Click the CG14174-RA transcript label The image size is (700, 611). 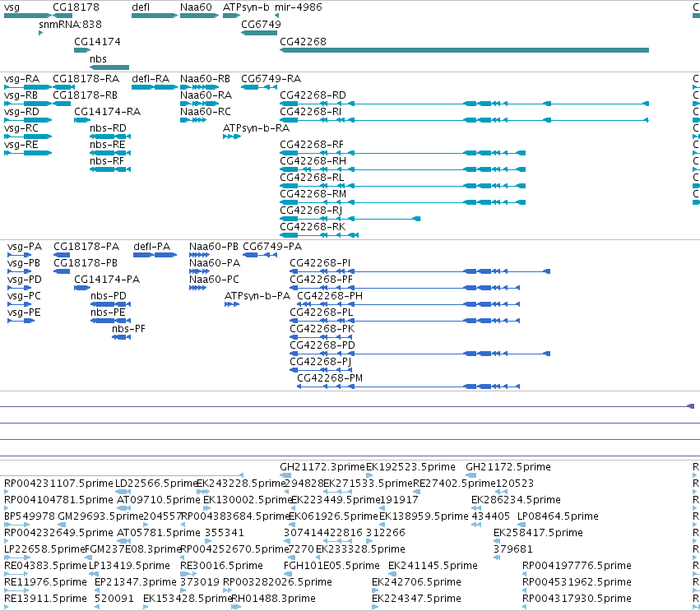pos(108,112)
